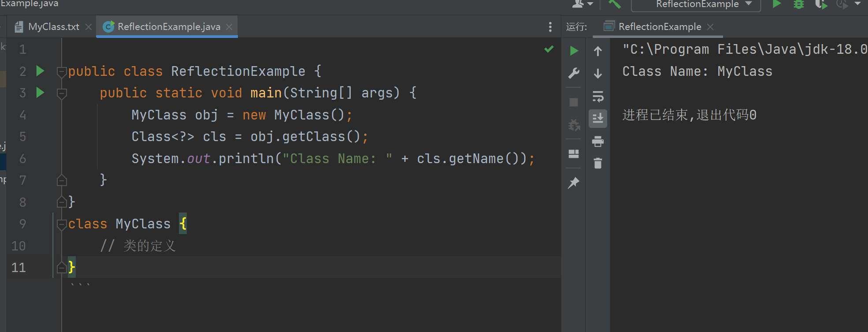The height and width of the screenshot is (332, 868).
Task: Click the stop process square
Action: pos(574,102)
